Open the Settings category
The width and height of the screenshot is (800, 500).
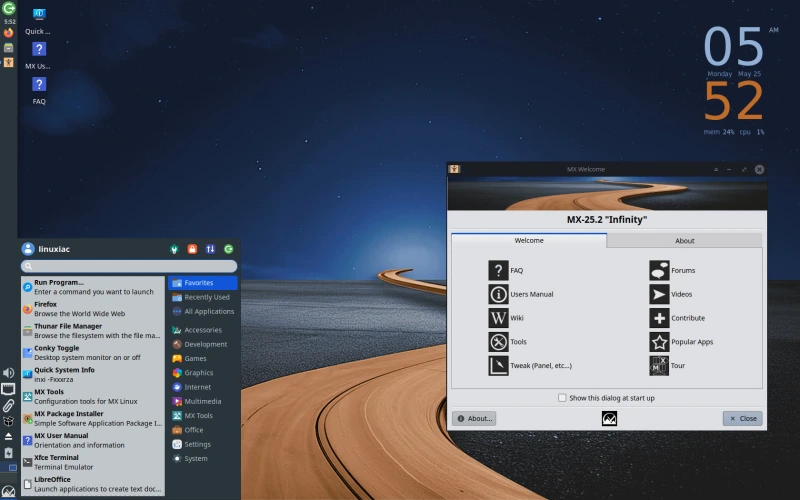click(x=203, y=444)
